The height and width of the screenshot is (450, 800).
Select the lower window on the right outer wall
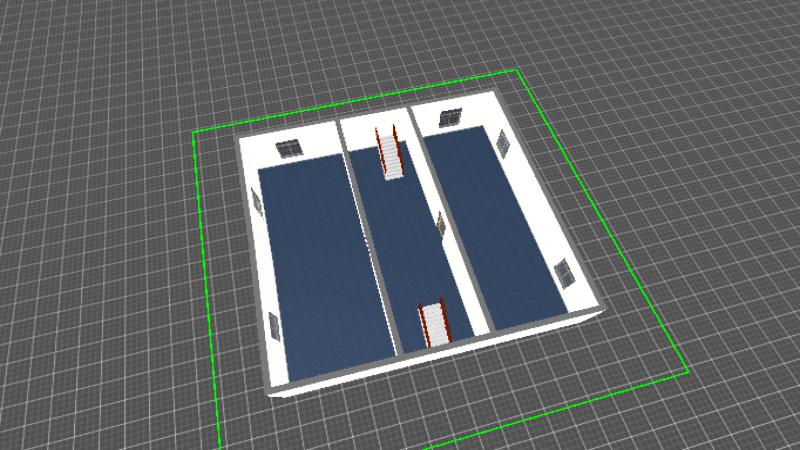(565, 272)
